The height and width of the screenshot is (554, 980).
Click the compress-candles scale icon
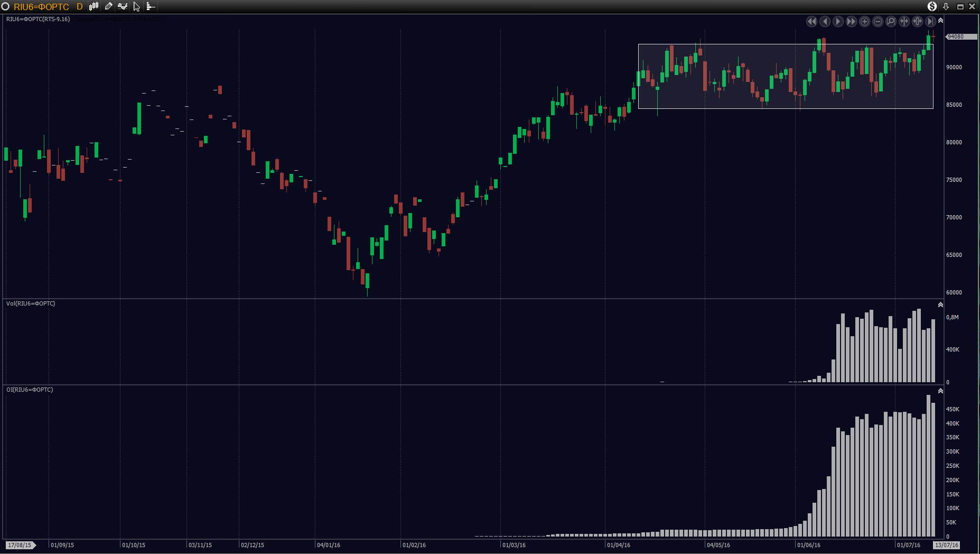(x=917, y=22)
